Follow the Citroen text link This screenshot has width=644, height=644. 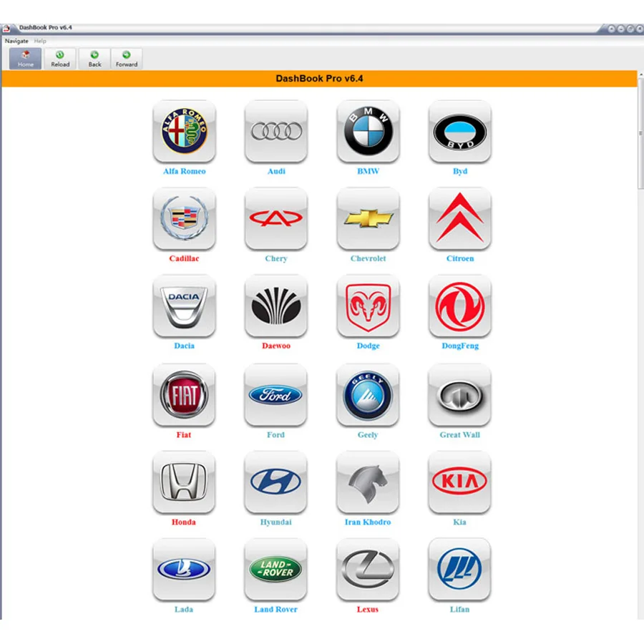coord(460,258)
